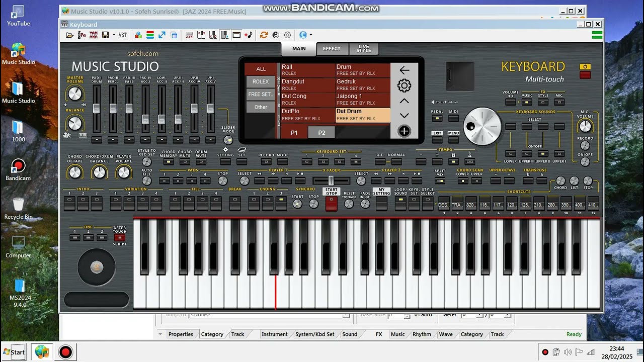Click the back arrow in display panel
Viewport: 644px width, 362px height.
[x=404, y=70]
